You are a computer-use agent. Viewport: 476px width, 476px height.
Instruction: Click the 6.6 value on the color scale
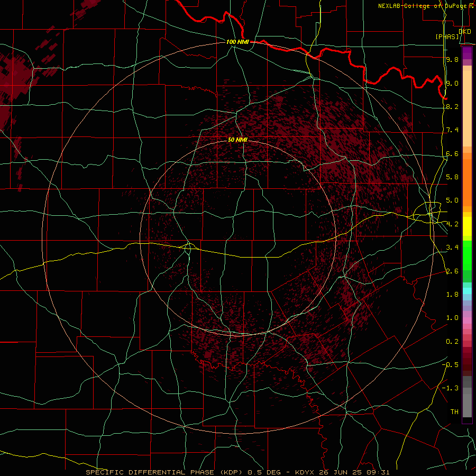pos(452,153)
